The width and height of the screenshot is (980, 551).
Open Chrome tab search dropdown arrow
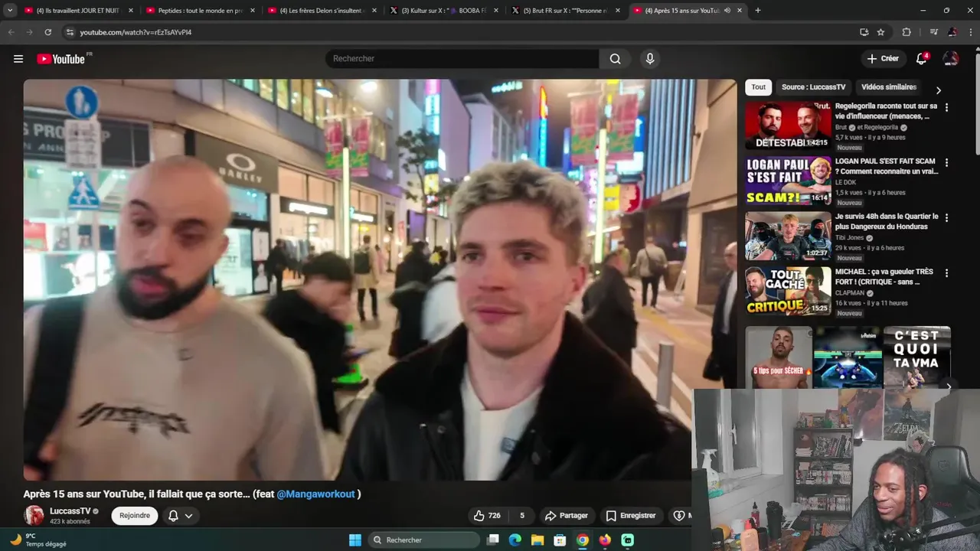point(10,11)
